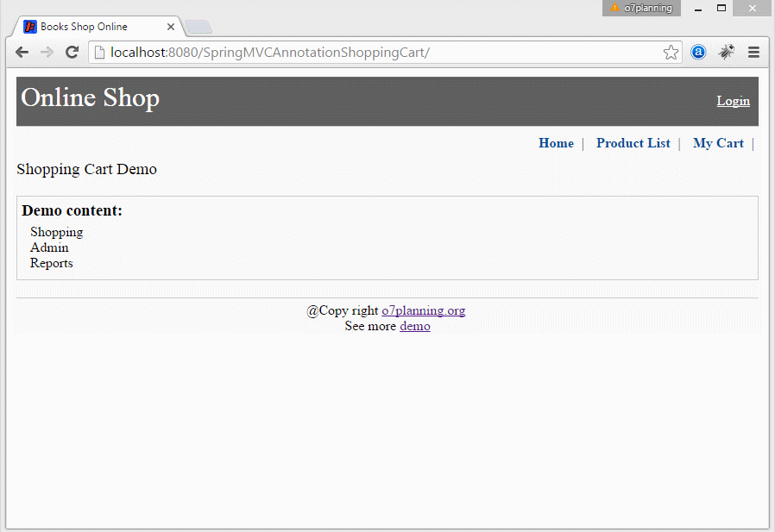Click the Login link
This screenshot has height=532, width=775.
(x=733, y=101)
